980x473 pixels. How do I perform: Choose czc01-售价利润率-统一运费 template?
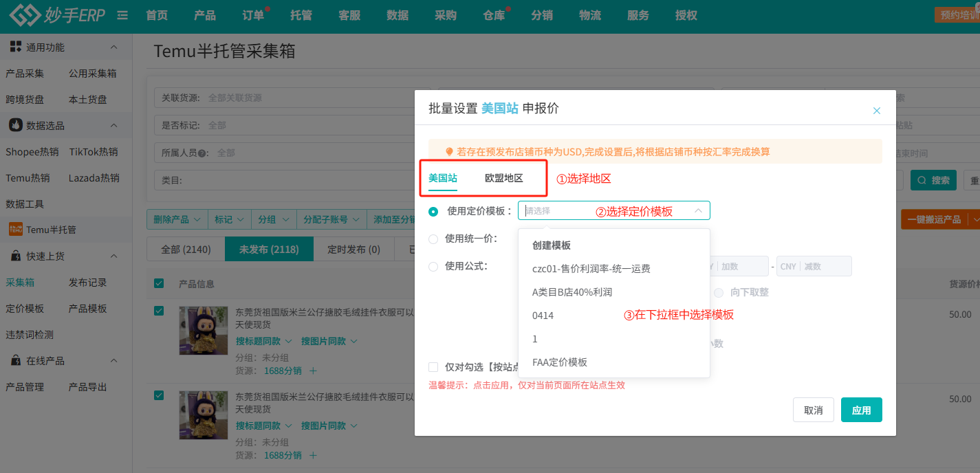pyautogui.click(x=613, y=269)
